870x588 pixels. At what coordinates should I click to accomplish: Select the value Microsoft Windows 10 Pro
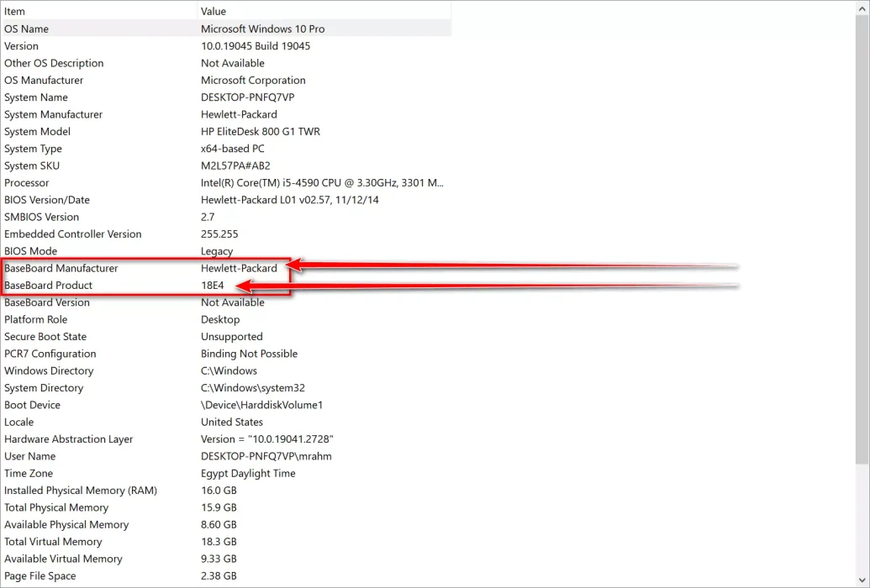coord(262,29)
